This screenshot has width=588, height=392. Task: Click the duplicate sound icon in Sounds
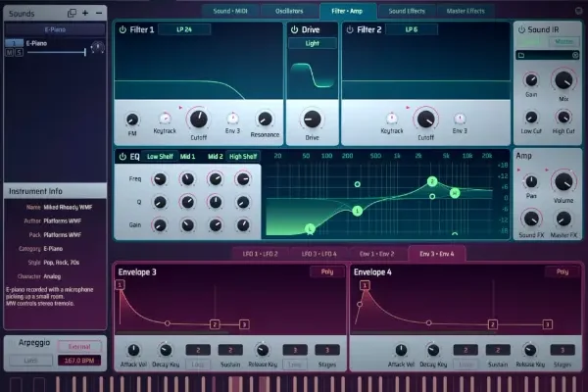pyautogui.click(x=72, y=13)
